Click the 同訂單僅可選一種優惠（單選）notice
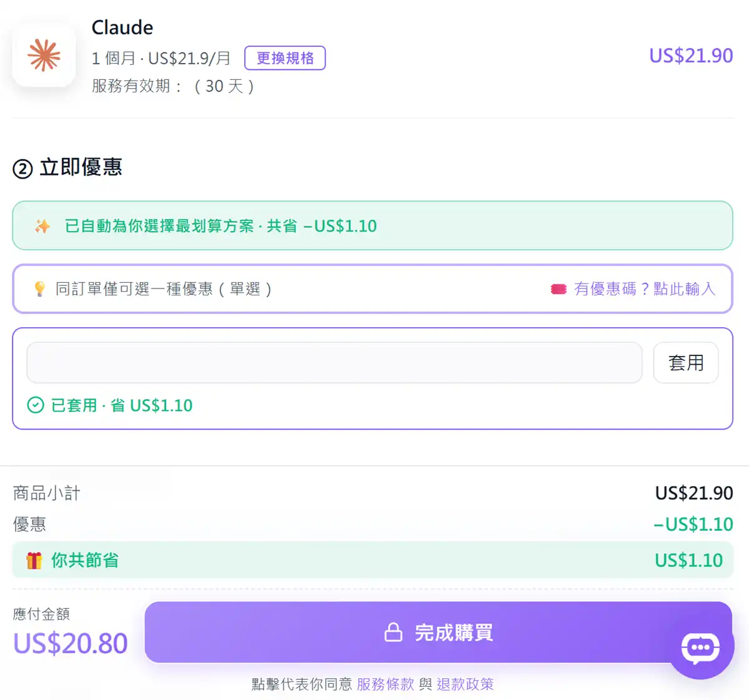Image resolution: width=749 pixels, height=700 pixels. [164, 288]
